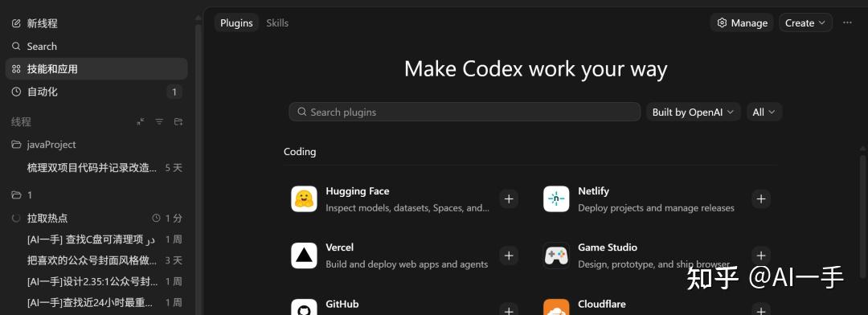The height and width of the screenshot is (315, 868).
Task: Open the three-dot more options menu
Action: (847, 22)
